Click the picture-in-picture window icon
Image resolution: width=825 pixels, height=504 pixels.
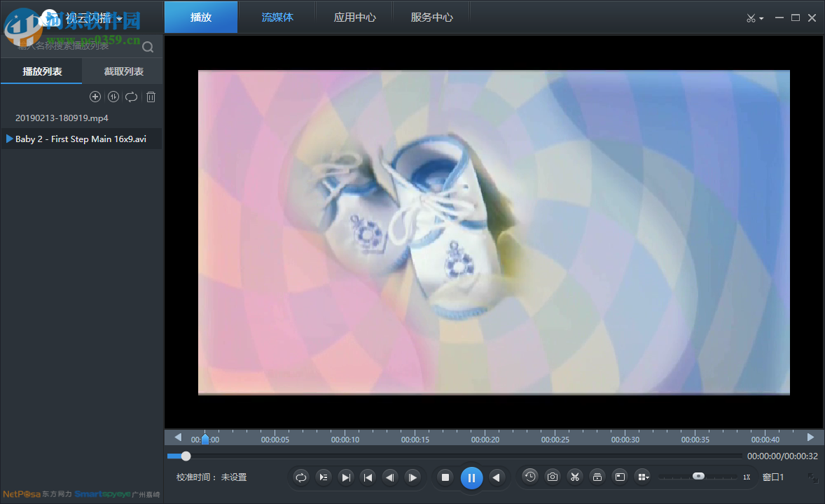click(x=621, y=477)
